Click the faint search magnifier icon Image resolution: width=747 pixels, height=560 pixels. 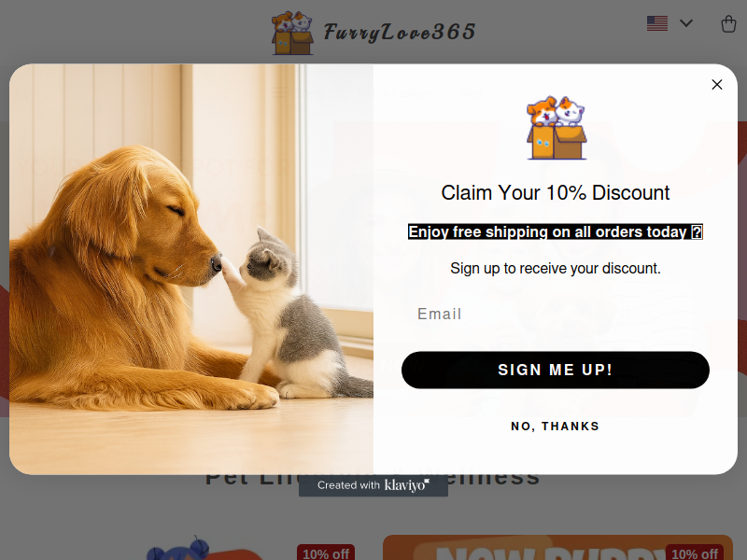point(21,92)
